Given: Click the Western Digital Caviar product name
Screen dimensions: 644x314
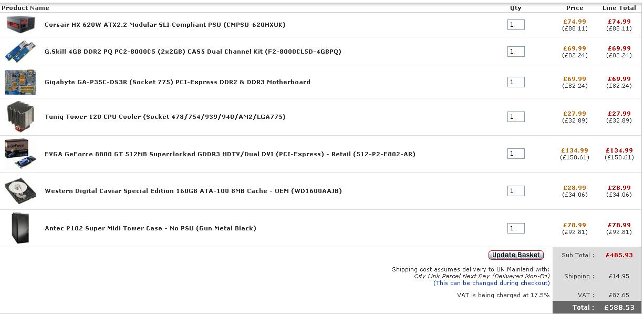Looking at the screenshot, I should [193, 191].
